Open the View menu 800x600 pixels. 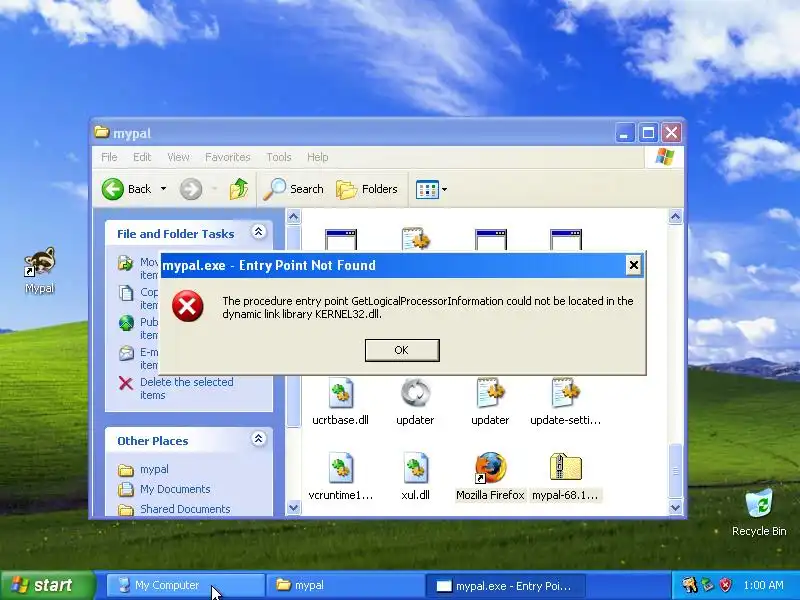pos(178,157)
